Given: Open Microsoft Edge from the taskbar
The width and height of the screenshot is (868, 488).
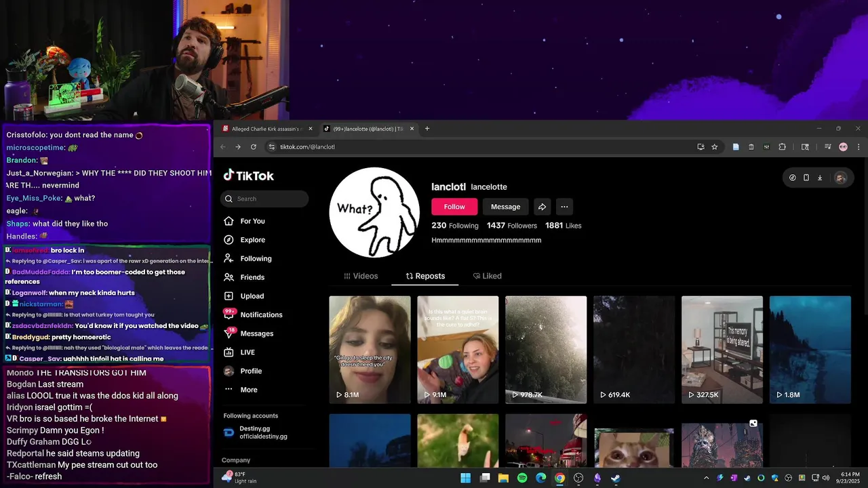Looking at the screenshot, I should click(x=541, y=478).
